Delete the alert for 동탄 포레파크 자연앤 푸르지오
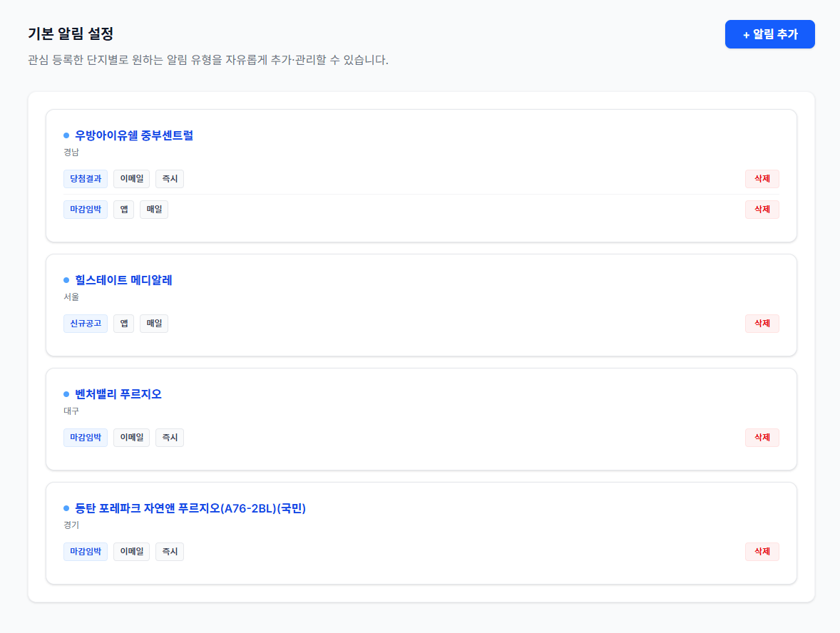The width and height of the screenshot is (840, 633). tap(762, 551)
